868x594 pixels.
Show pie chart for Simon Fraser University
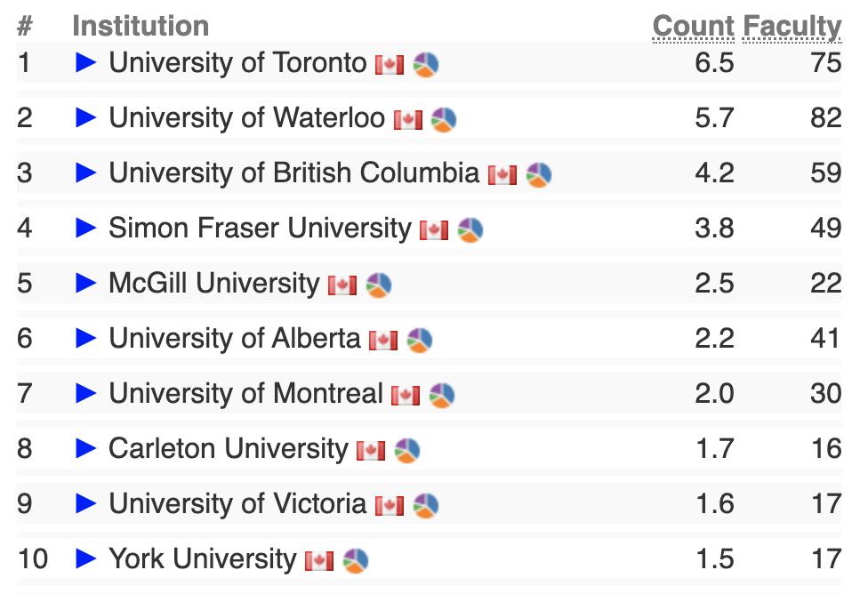(x=470, y=229)
